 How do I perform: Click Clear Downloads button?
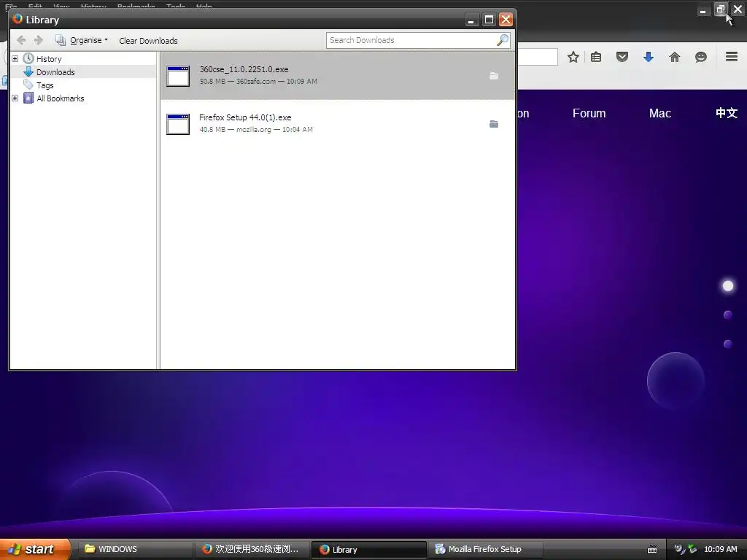click(x=148, y=41)
